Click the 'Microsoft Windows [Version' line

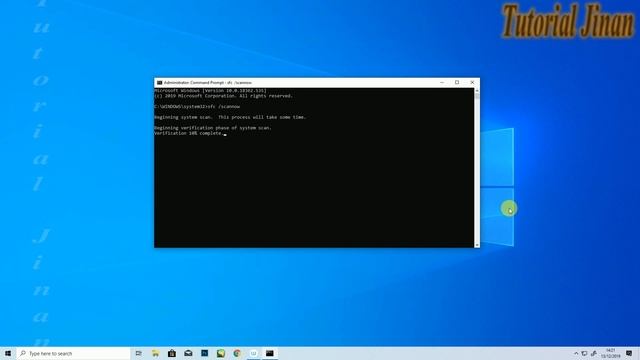(x=210, y=91)
